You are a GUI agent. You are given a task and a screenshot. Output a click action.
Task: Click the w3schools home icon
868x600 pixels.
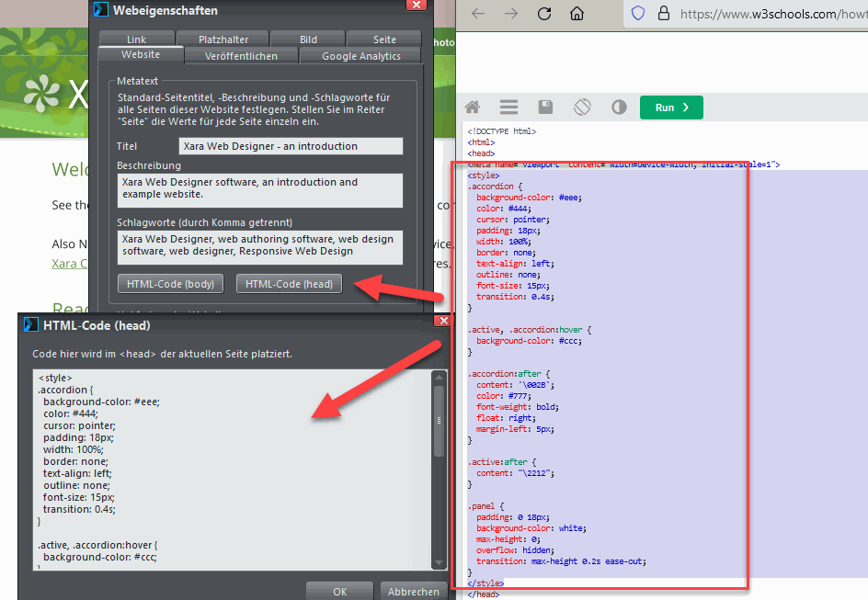[473, 107]
